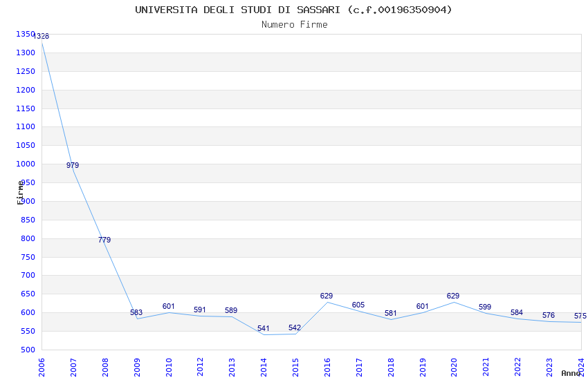Click the y-axis tick label 700
This screenshot has height=380, width=588.
28,275
